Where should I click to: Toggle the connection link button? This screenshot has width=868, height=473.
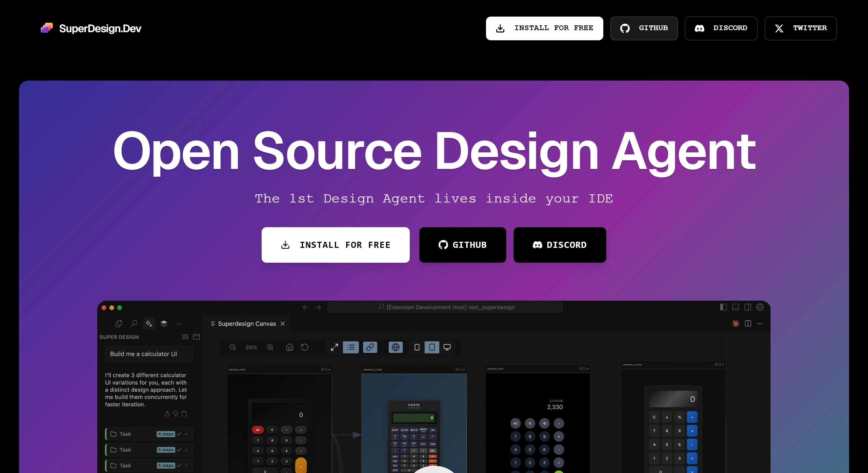(x=370, y=347)
